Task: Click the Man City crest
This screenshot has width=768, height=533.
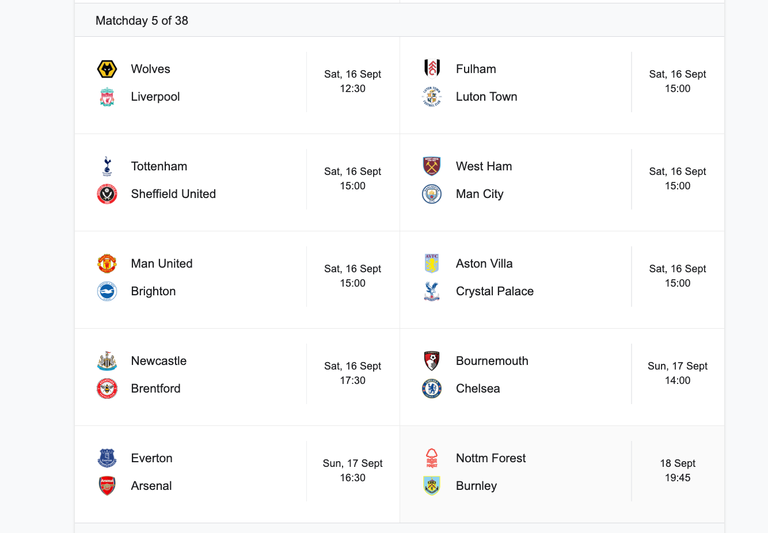Action: coord(432,194)
